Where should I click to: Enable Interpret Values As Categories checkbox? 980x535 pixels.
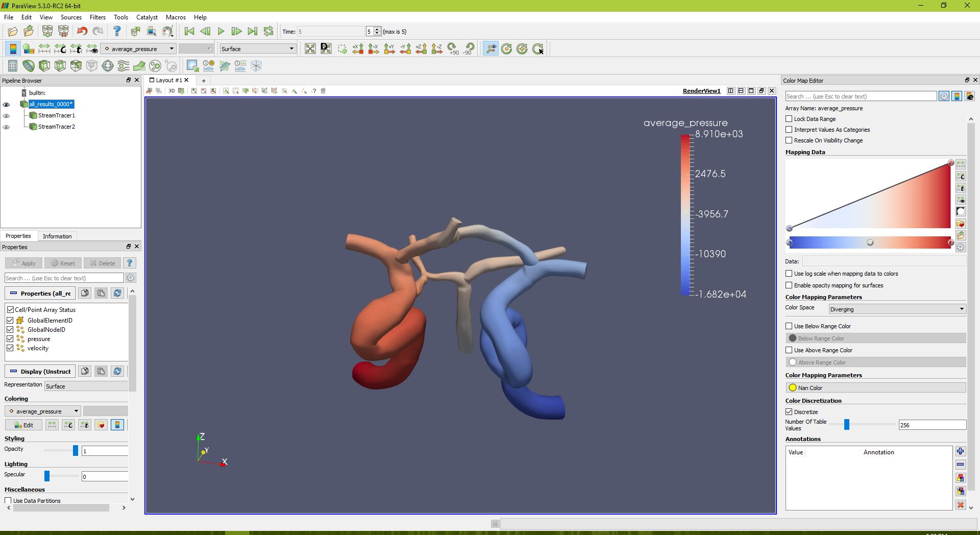789,130
